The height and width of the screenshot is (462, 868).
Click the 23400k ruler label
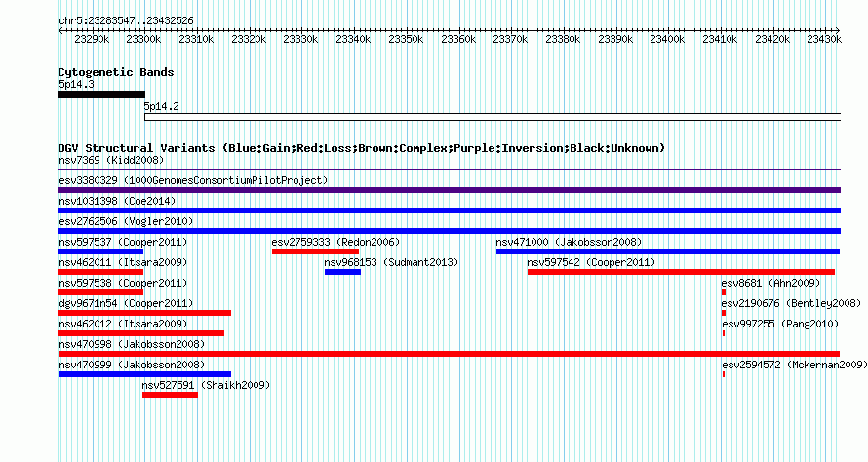point(668,39)
